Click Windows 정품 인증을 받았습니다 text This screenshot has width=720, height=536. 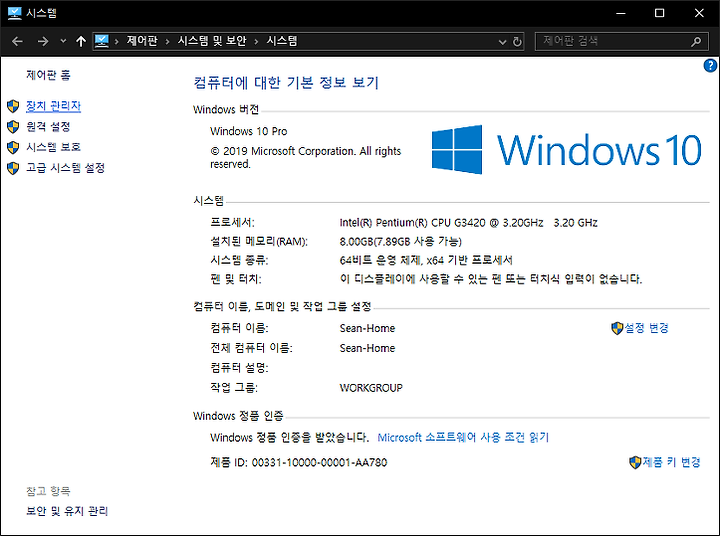click(289, 437)
